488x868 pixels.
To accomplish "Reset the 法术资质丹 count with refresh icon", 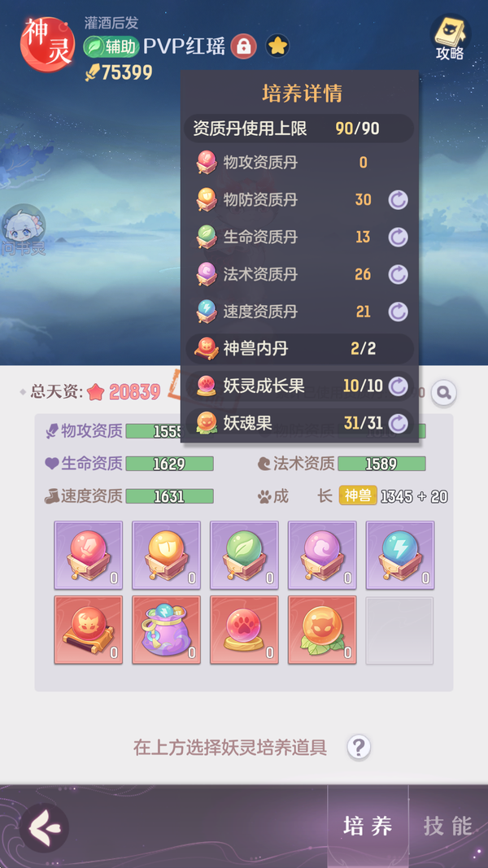I will [x=397, y=274].
